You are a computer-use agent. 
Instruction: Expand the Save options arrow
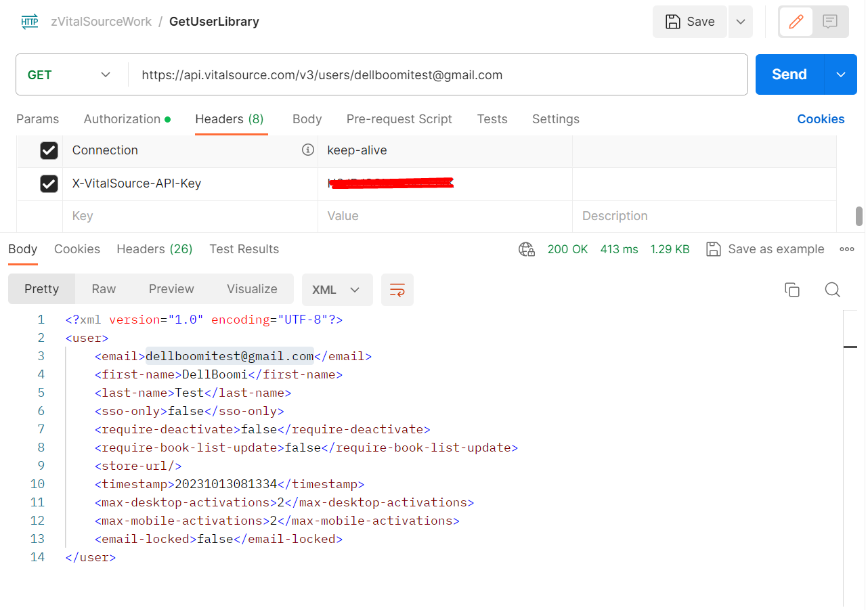(741, 22)
